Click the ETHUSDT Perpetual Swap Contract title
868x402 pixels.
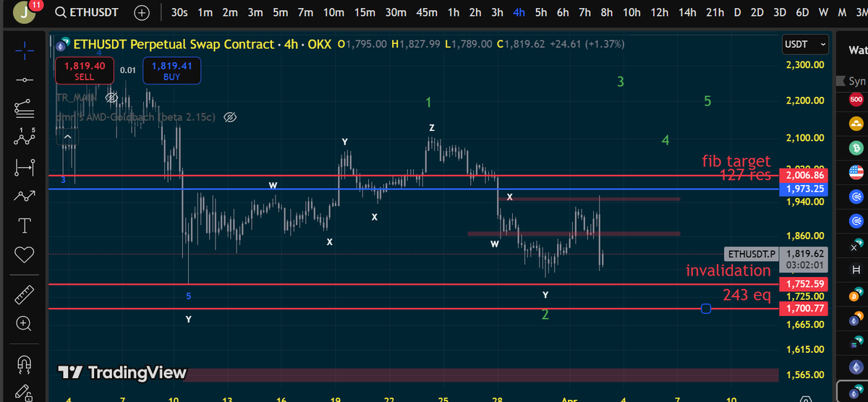pyautogui.click(x=174, y=44)
